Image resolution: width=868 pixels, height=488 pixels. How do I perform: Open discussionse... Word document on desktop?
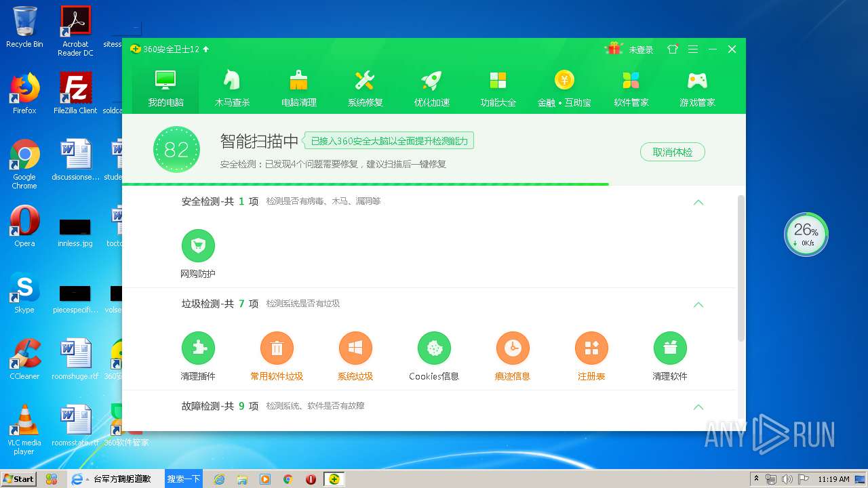click(75, 160)
